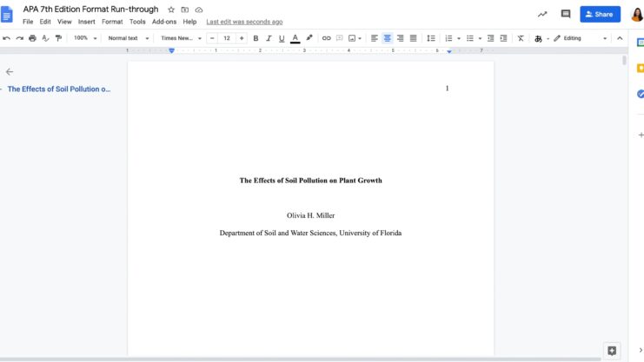Close the document outline with back arrow
This screenshot has width=644, height=362.
(10, 72)
